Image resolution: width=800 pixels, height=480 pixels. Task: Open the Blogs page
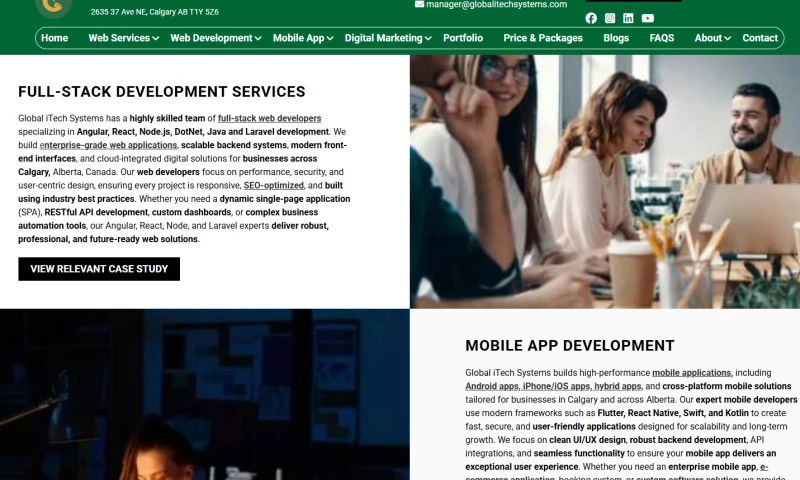pos(616,38)
